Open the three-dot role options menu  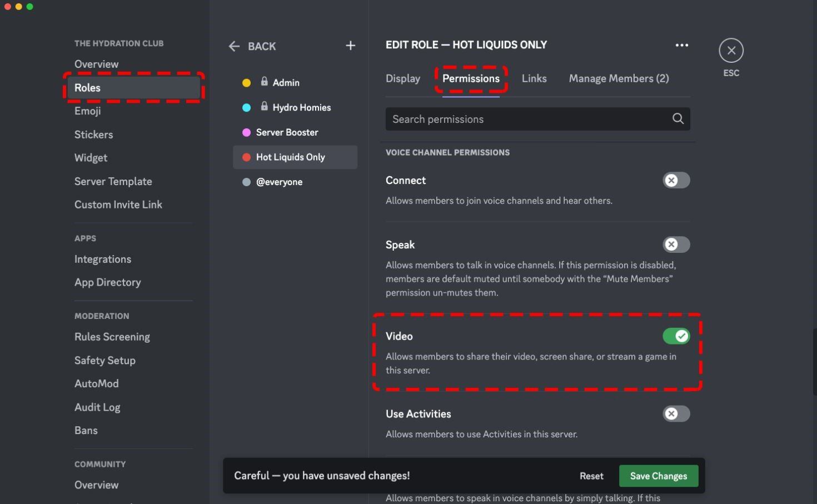point(681,45)
